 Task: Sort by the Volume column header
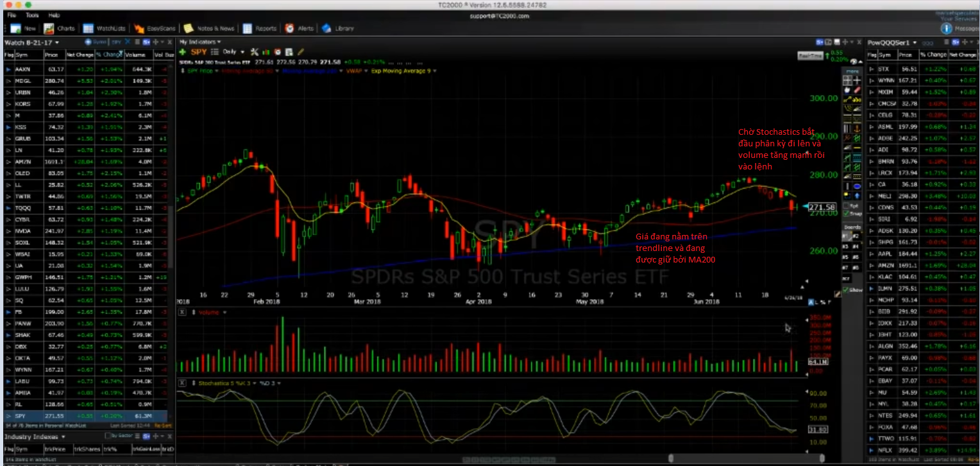pos(138,55)
